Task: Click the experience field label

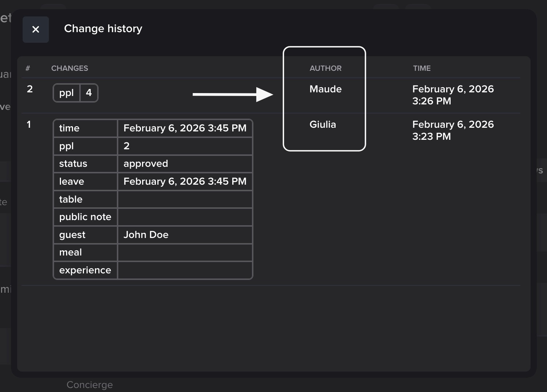Action: click(x=85, y=270)
